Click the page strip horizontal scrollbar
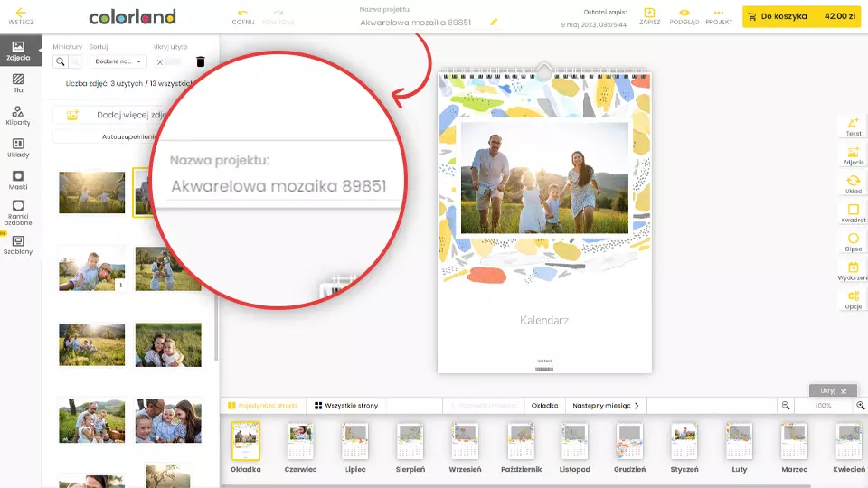Viewport: 868px width, 488px height. 514,486
